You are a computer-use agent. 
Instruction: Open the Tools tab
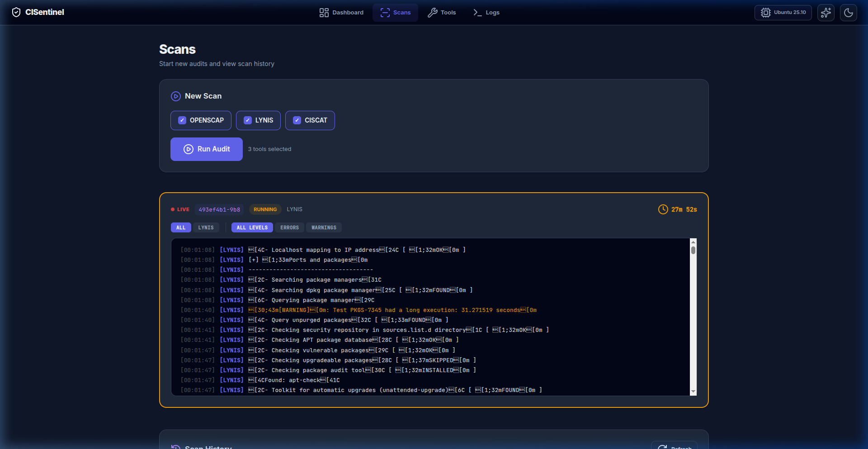tap(442, 13)
